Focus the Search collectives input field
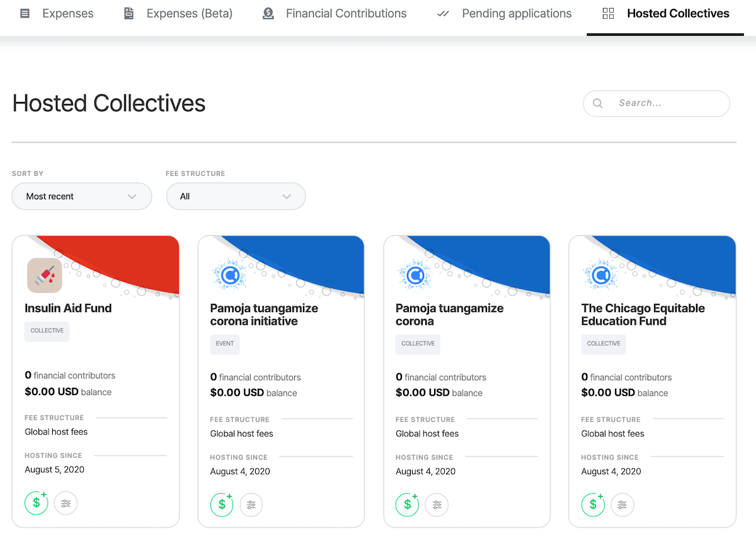Image resolution: width=756 pixels, height=539 pixels. (656, 103)
